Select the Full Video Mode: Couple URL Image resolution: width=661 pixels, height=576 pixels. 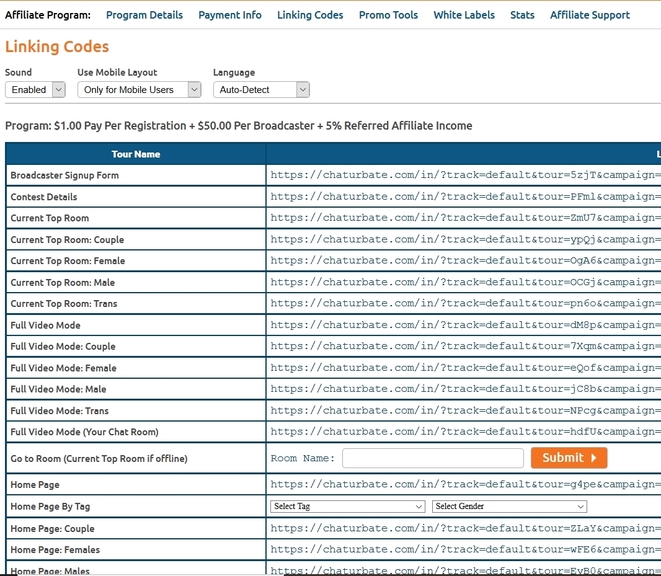pos(465,346)
